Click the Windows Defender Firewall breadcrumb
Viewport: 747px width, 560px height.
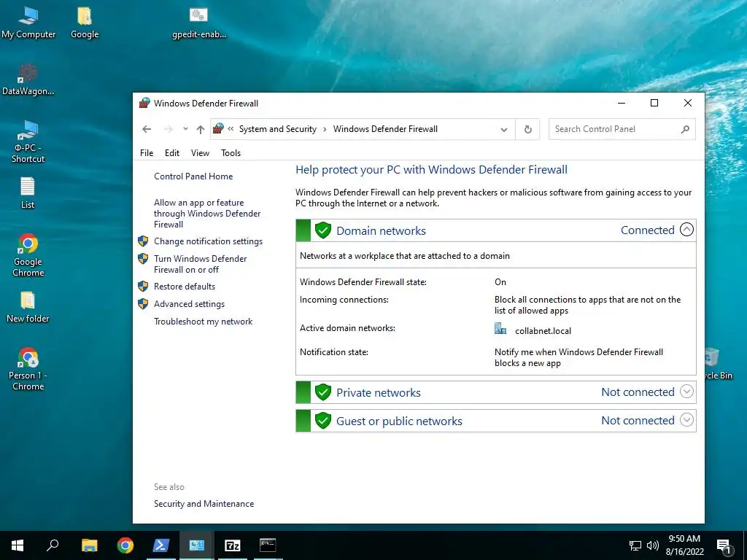click(385, 129)
